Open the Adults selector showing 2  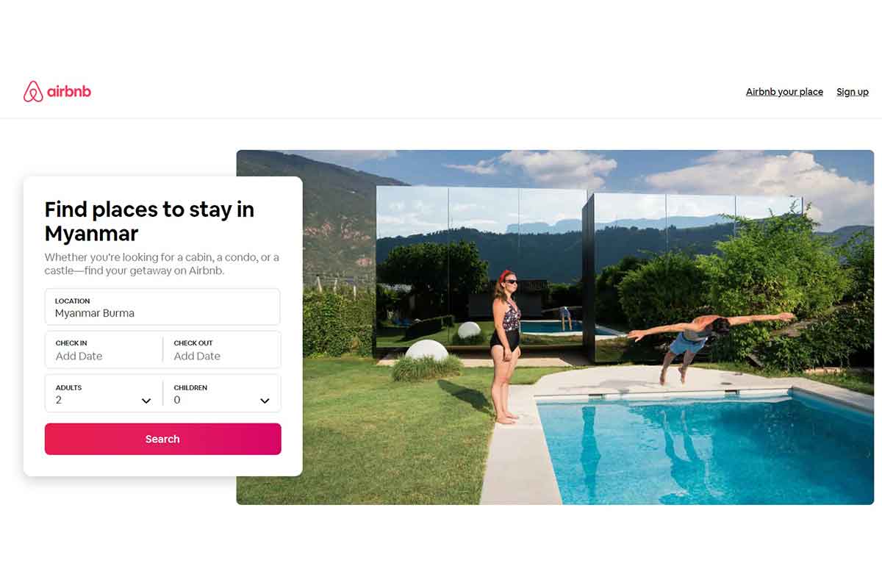(x=104, y=393)
